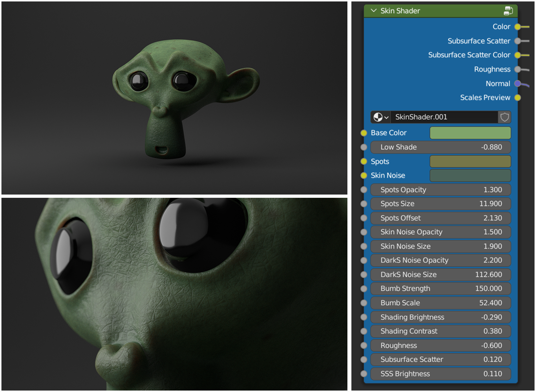The height and width of the screenshot is (392, 536).
Task: Click the Normal output socket
Action: click(517, 84)
